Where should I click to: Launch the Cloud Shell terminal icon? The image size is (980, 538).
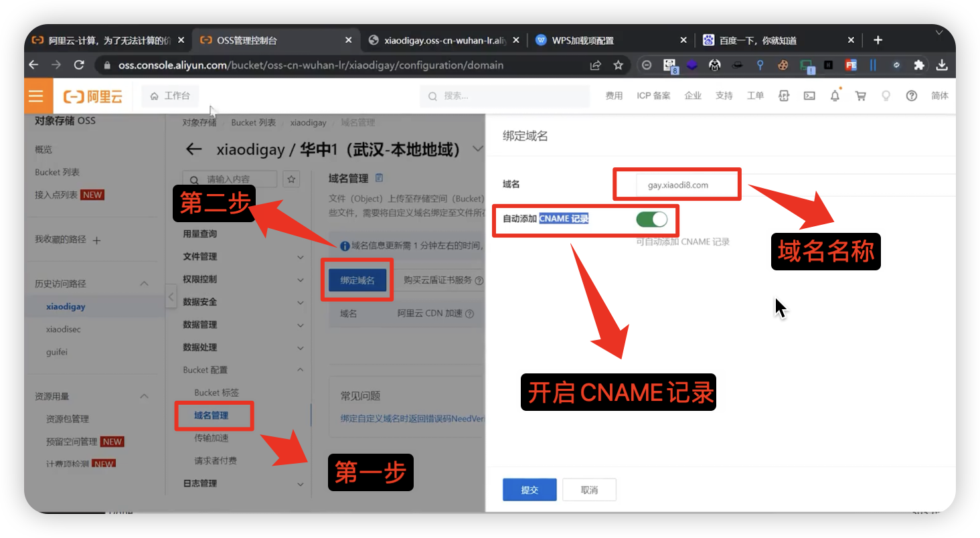(x=809, y=96)
